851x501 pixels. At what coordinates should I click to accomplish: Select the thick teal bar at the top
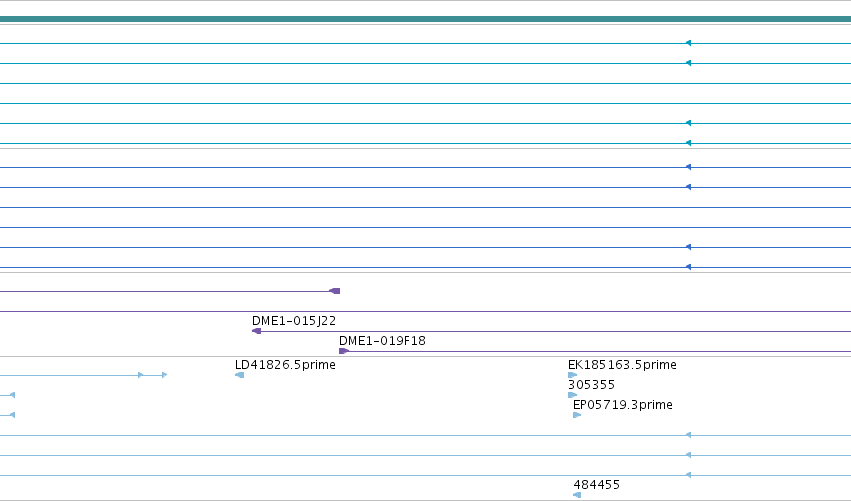[426, 19]
